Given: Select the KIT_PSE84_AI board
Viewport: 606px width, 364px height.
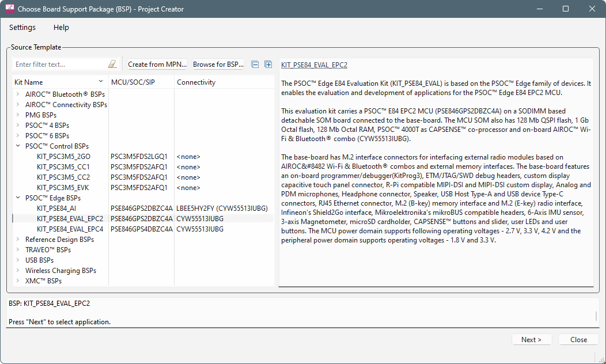Looking at the screenshot, I should coord(56,208).
